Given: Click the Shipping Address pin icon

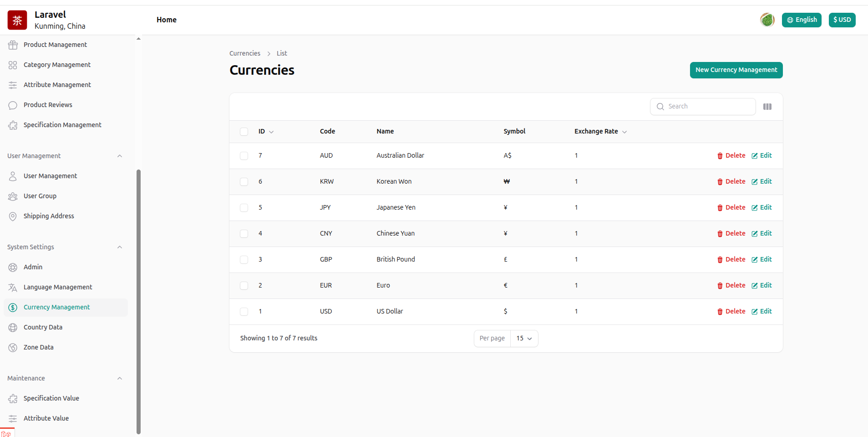Looking at the screenshot, I should tap(13, 216).
